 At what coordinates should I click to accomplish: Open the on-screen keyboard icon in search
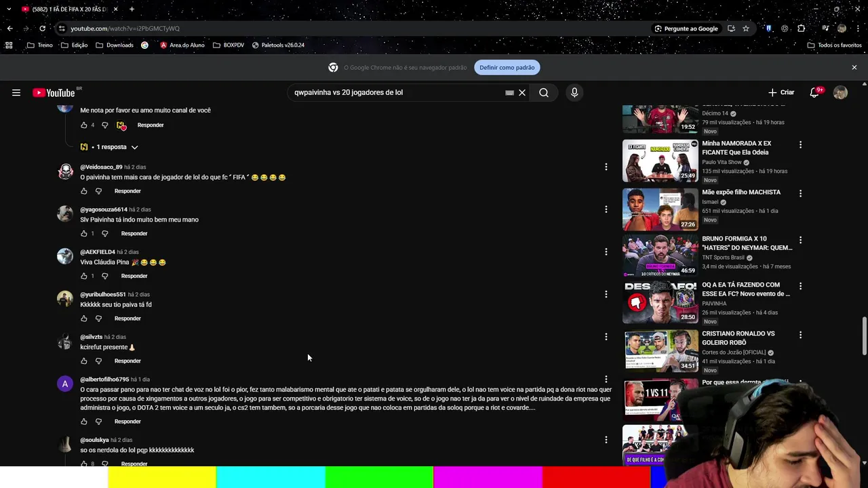pos(509,93)
